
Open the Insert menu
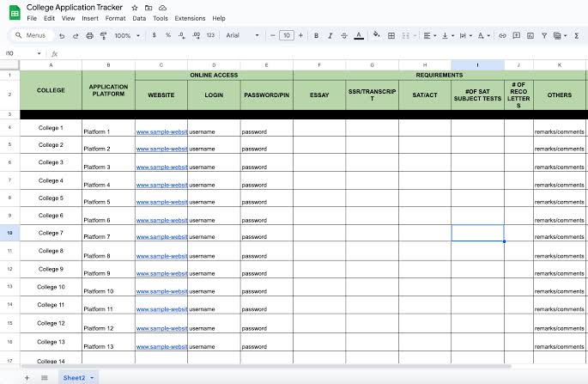[x=90, y=18]
